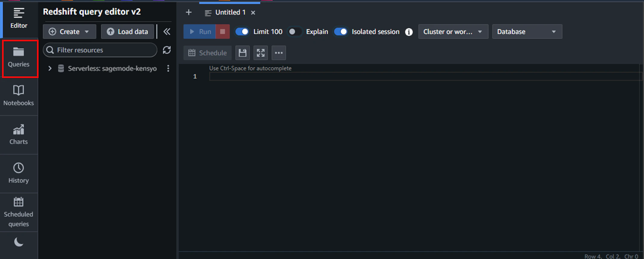This screenshot has height=259, width=644.
Task: Open the Cluster or workgroup dropdown
Action: point(453,32)
